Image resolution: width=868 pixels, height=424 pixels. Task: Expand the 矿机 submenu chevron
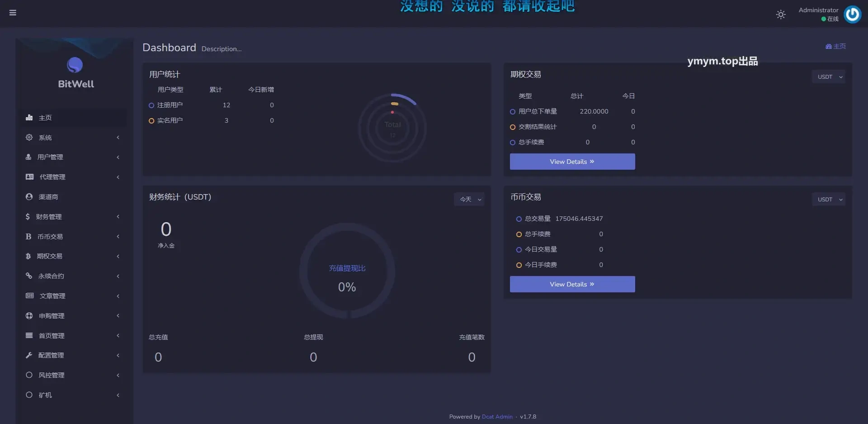118,395
